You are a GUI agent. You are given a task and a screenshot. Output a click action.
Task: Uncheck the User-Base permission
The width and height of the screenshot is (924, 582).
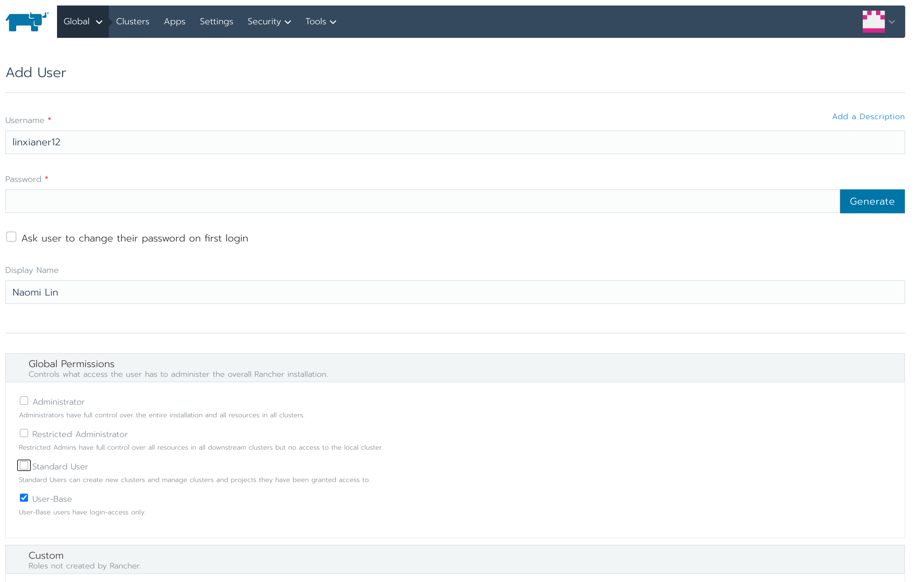[24, 498]
